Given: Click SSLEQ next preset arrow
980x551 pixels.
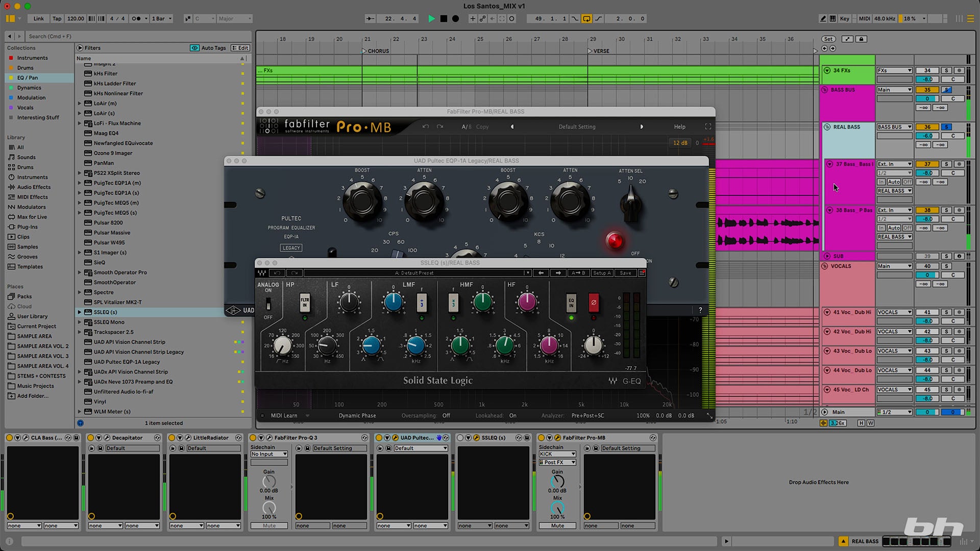Looking at the screenshot, I should (558, 273).
